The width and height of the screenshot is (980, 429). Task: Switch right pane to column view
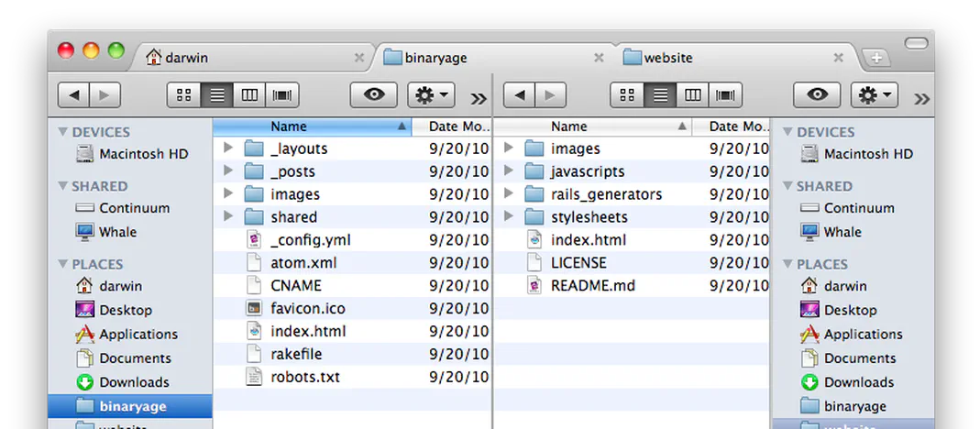tap(692, 95)
